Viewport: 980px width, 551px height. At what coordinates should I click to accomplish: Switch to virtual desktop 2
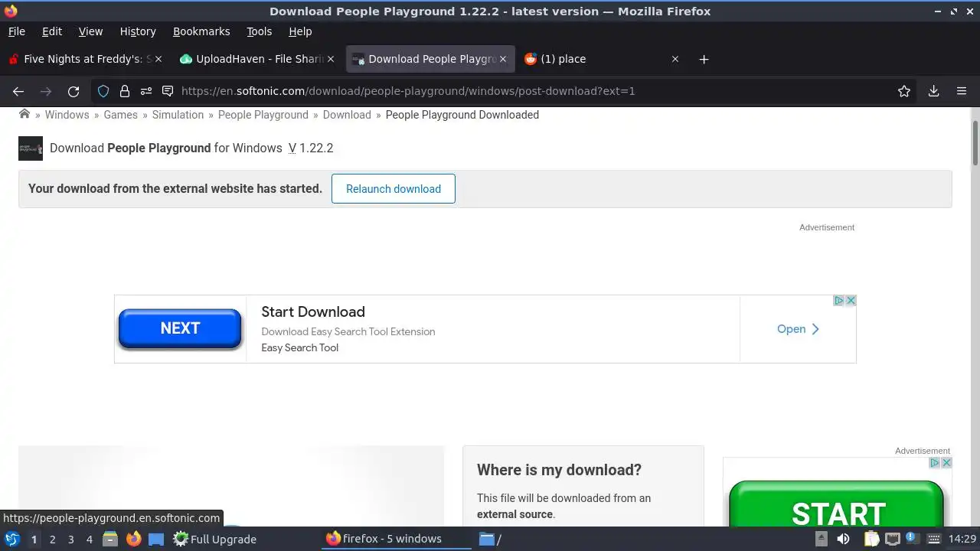(53, 539)
